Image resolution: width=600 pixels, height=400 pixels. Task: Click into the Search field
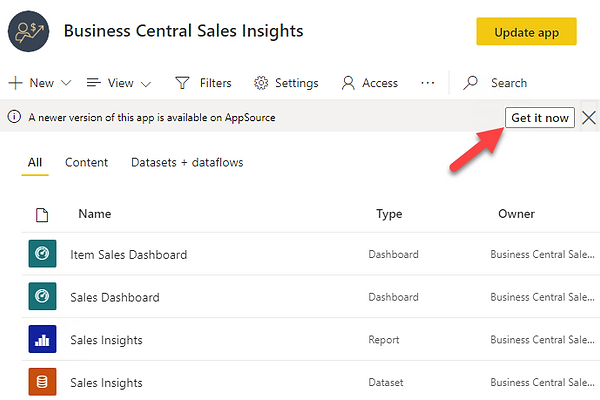click(509, 83)
